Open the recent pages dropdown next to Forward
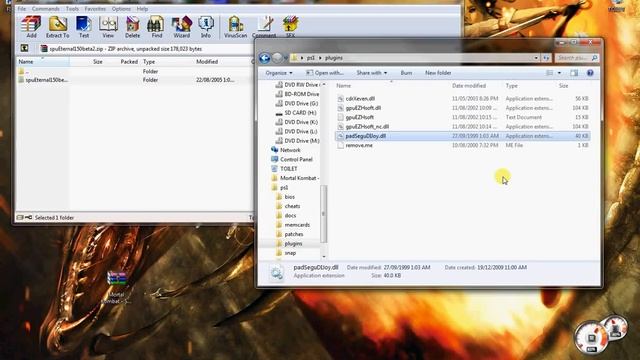640x360 pixels. (x=286, y=58)
